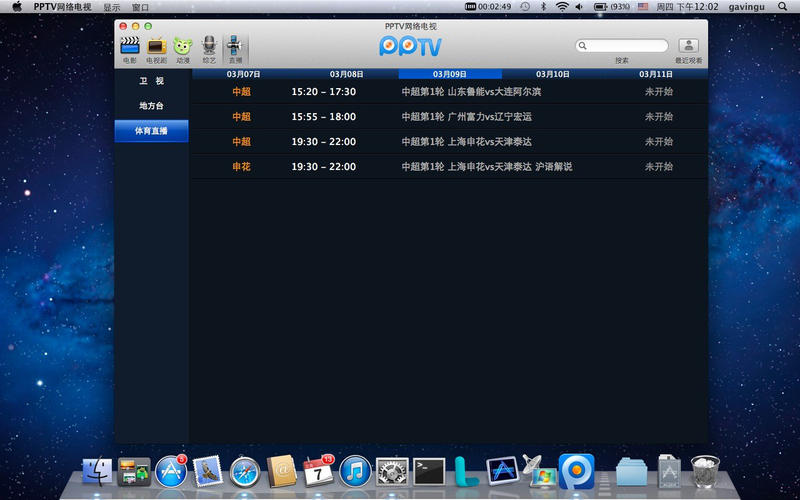This screenshot has height=500, width=800.
Task: Open the 电视剧 (TV series) section
Action: point(156,46)
